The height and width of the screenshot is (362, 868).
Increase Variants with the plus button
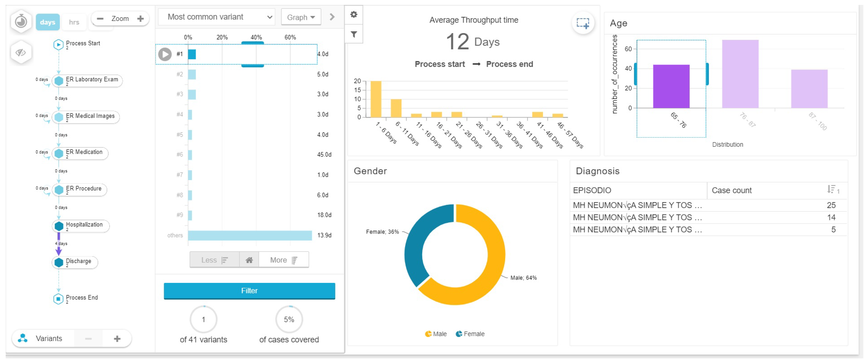point(117,338)
